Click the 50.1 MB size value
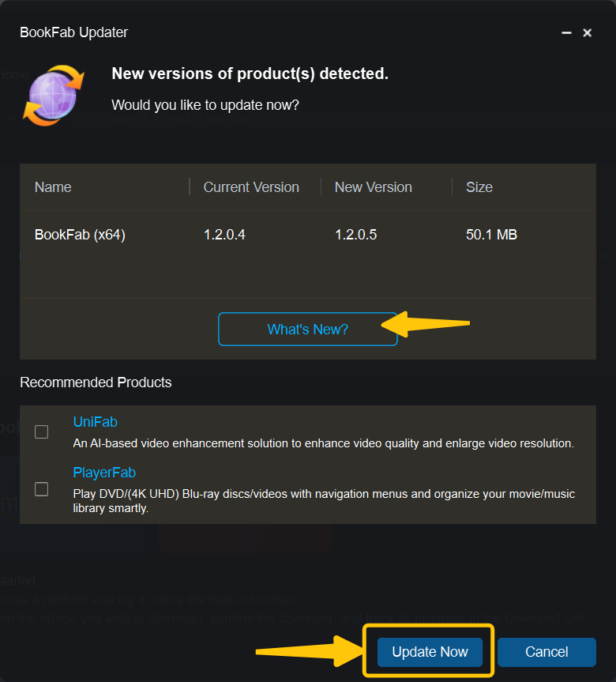 coord(492,235)
